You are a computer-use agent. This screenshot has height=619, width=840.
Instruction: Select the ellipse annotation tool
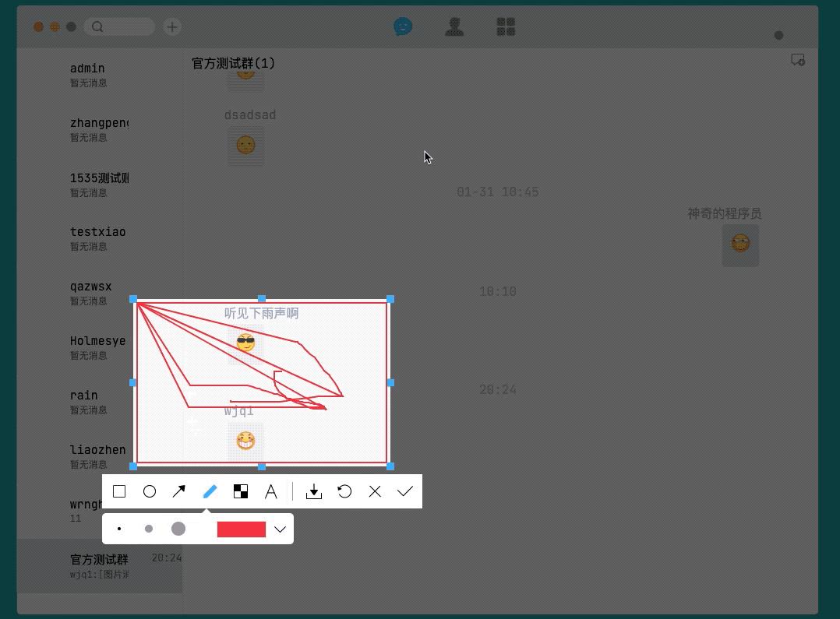click(150, 491)
